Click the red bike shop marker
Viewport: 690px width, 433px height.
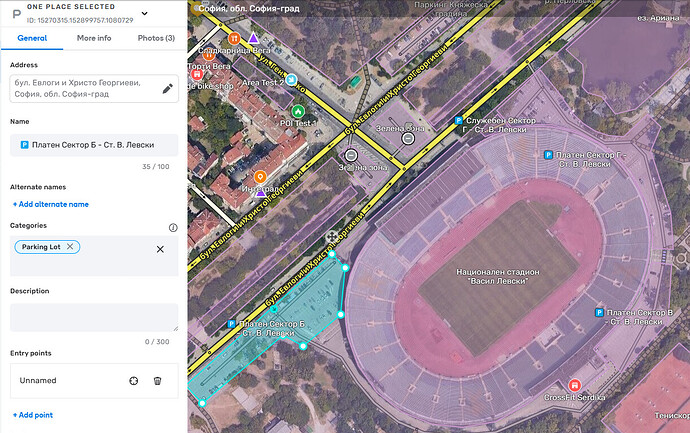[197, 74]
